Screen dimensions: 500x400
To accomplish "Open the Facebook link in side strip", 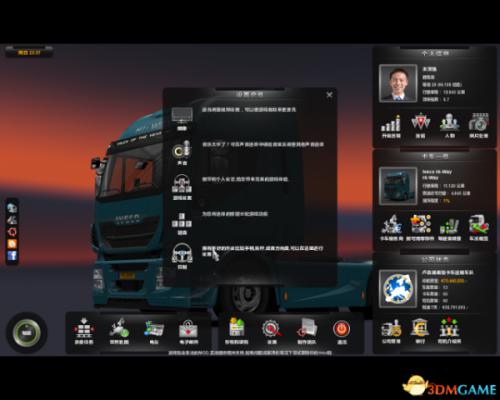I will coord(12,256).
